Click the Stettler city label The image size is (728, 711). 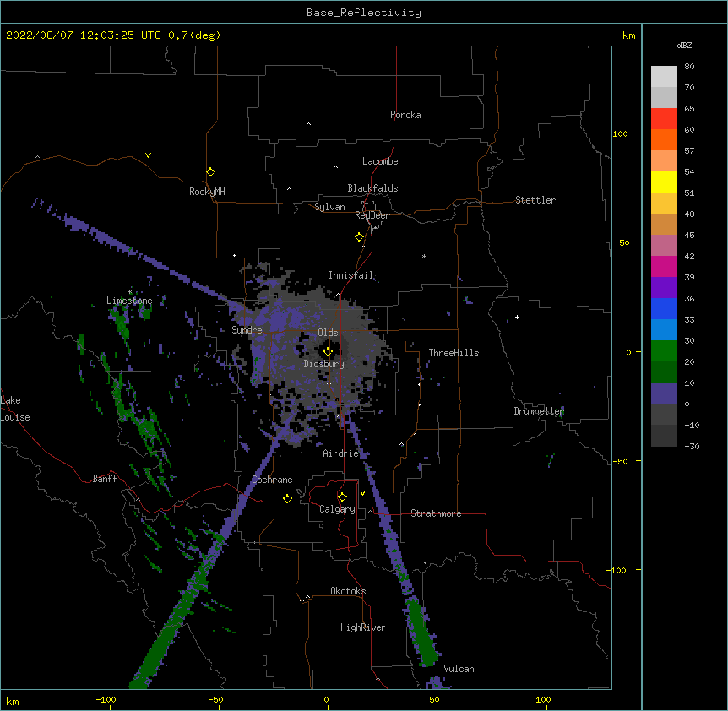(x=535, y=200)
